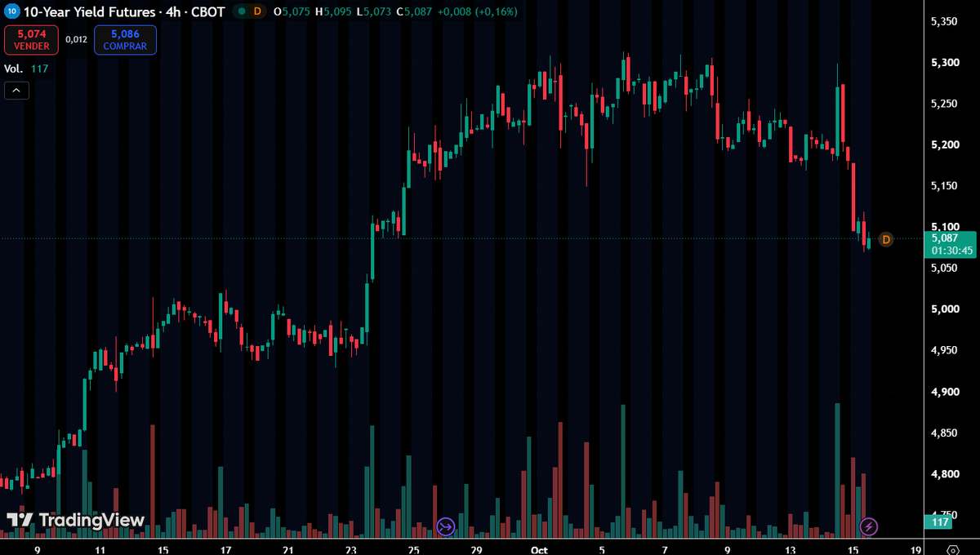Click the 13 date label on the time axis
The image size is (980, 555).
(791, 550)
